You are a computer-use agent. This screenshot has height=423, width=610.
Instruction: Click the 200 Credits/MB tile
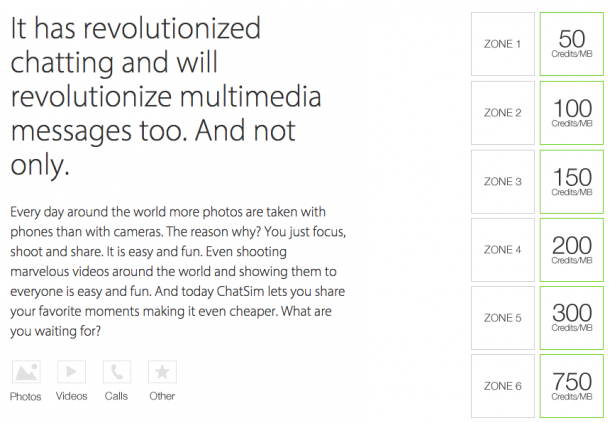coord(572,250)
